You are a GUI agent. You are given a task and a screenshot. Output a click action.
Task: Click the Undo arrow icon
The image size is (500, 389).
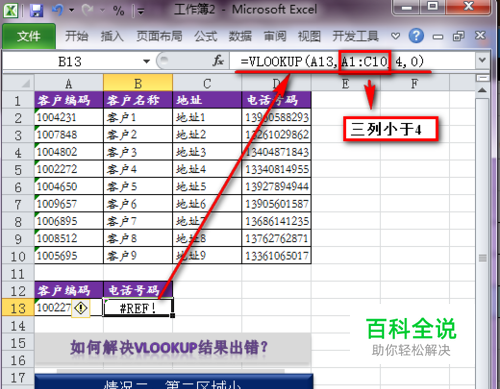[x=58, y=10]
